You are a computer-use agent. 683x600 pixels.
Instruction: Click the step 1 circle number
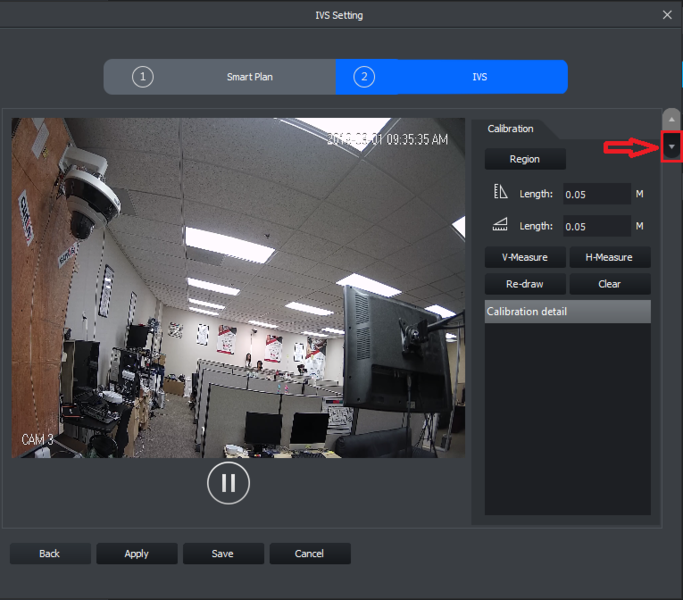click(x=143, y=77)
